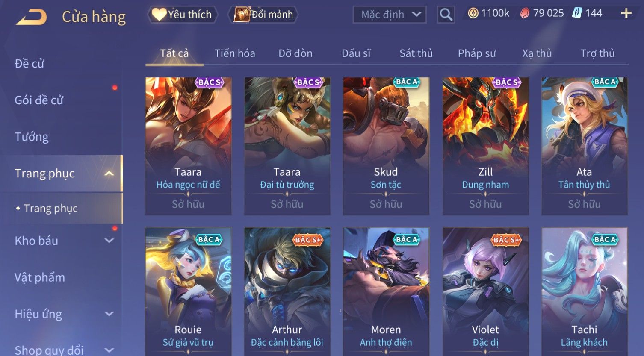
Task: Click the back arrow icon
Action: pos(32,17)
